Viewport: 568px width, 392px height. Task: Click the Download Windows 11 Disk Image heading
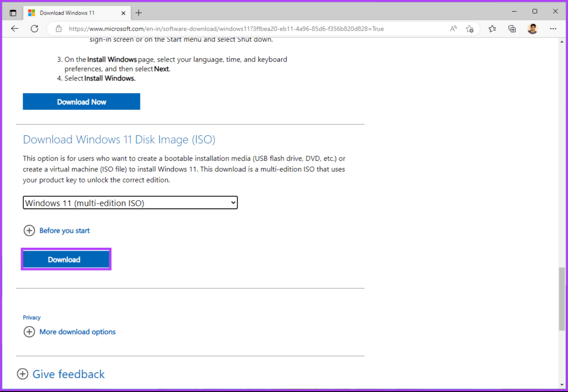coord(119,139)
